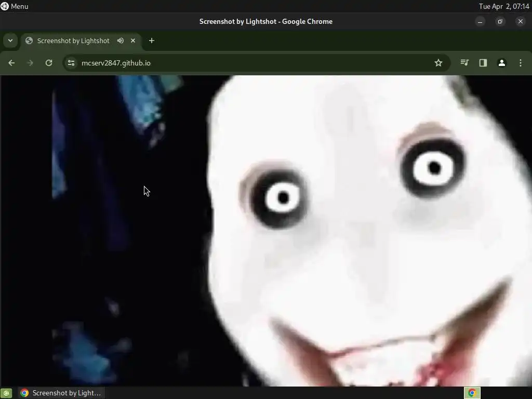Open the system Menu
Screen dimensions: 532x399
[x=15, y=6]
